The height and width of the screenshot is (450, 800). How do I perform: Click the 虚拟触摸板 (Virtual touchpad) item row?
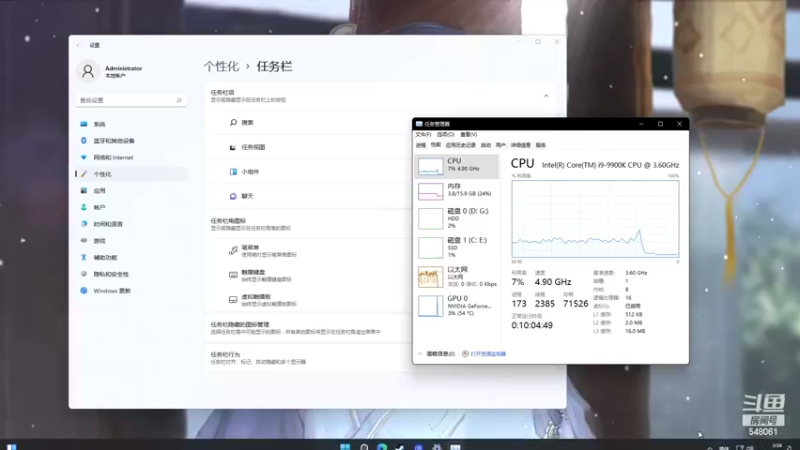point(309,299)
